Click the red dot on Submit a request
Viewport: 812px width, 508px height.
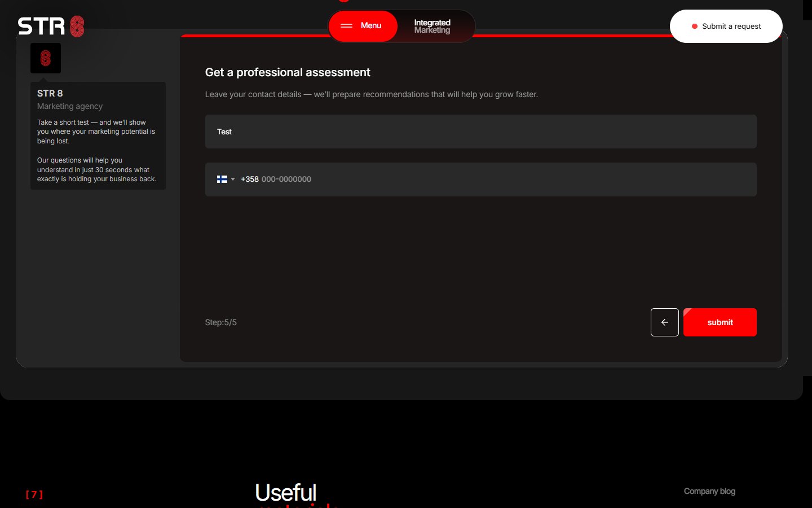(x=695, y=27)
